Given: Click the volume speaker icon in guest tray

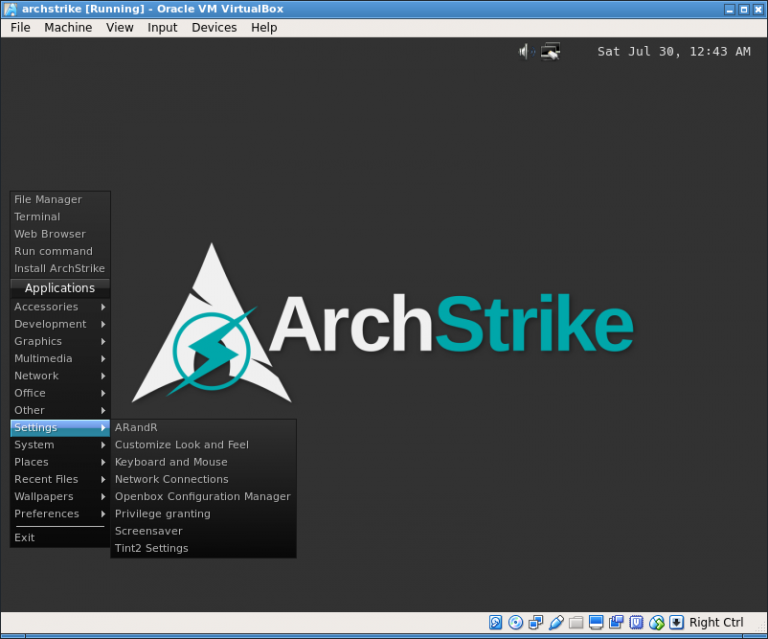Looking at the screenshot, I should (x=527, y=51).
